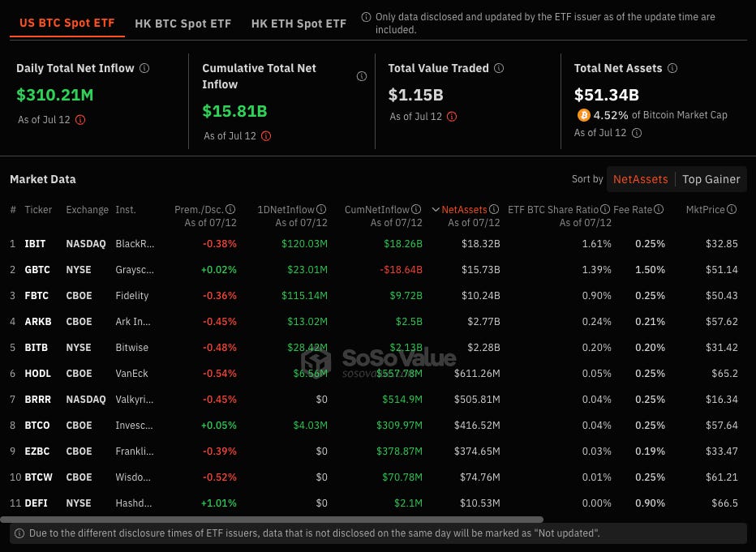Toggle the NetAssets column sort arrow
Screen dimensions: 756x552
click(x=436, y=209)
